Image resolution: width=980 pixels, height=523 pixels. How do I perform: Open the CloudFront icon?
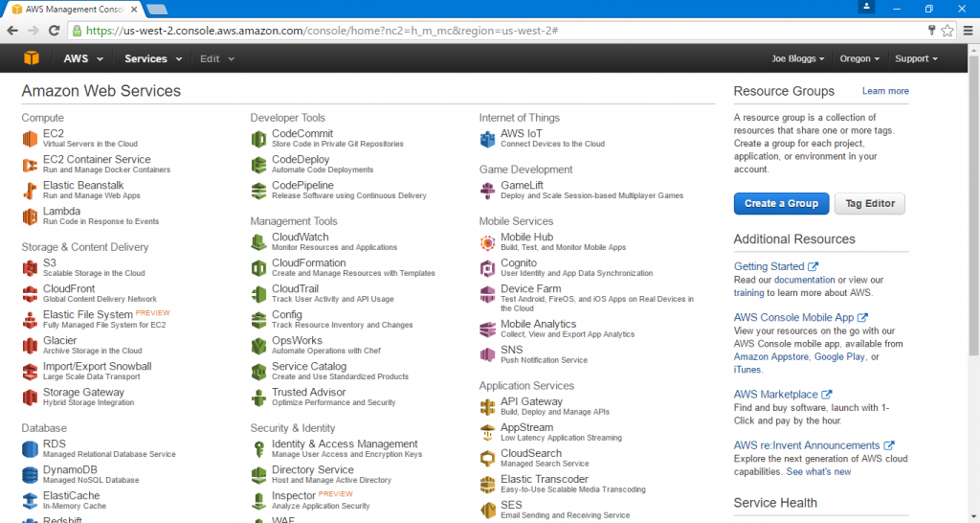(30, 294)
